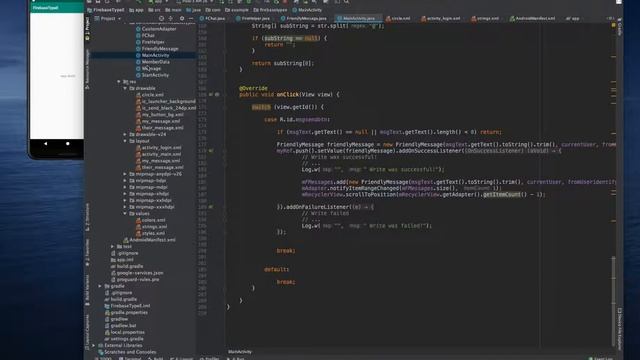Switch to FriendlyMessage.java tab
This screenshot has width=640, height=360.
[304, 18]
